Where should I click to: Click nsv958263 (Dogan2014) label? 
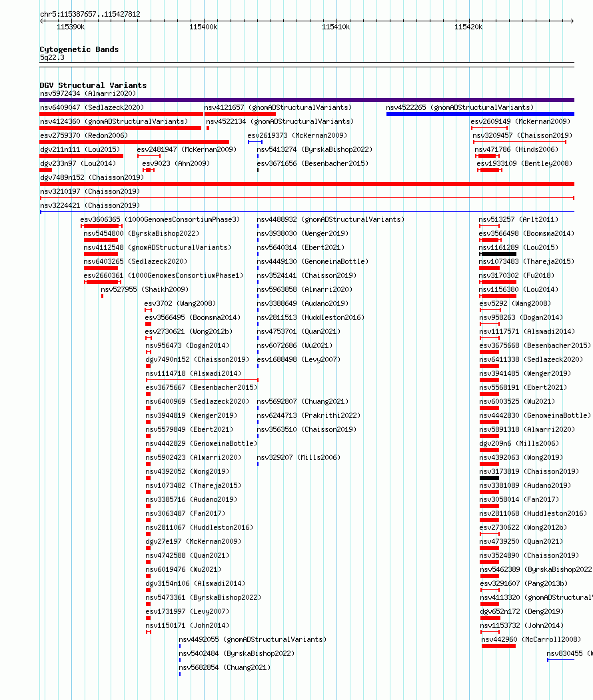(521, 318)
